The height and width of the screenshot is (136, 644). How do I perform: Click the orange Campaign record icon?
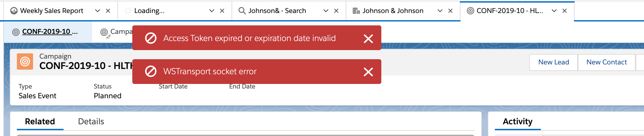tap(25, 61)
